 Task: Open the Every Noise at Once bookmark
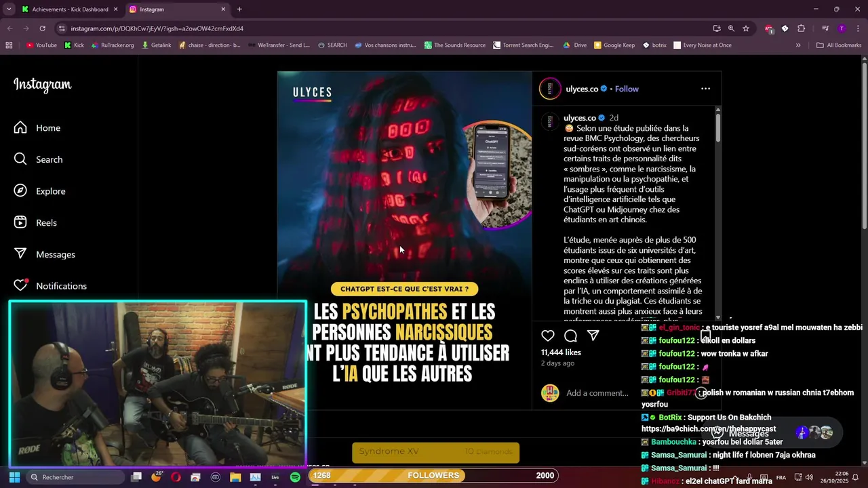(x=703, y=45)
